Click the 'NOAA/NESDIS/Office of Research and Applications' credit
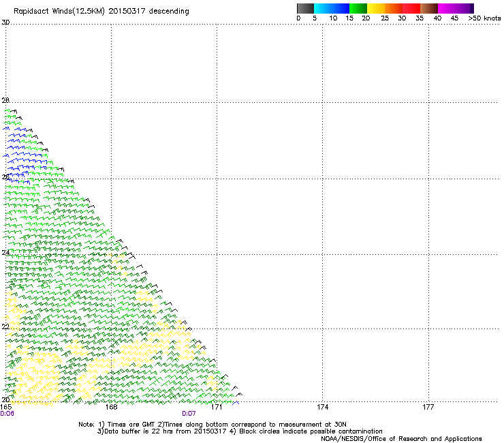 (401, 439)
